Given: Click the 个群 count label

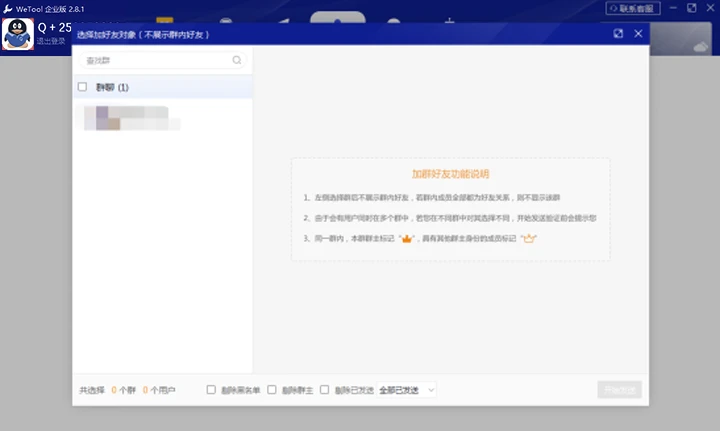Looking at the screenshot, I should pyautogui.click(x=127, y=390).
